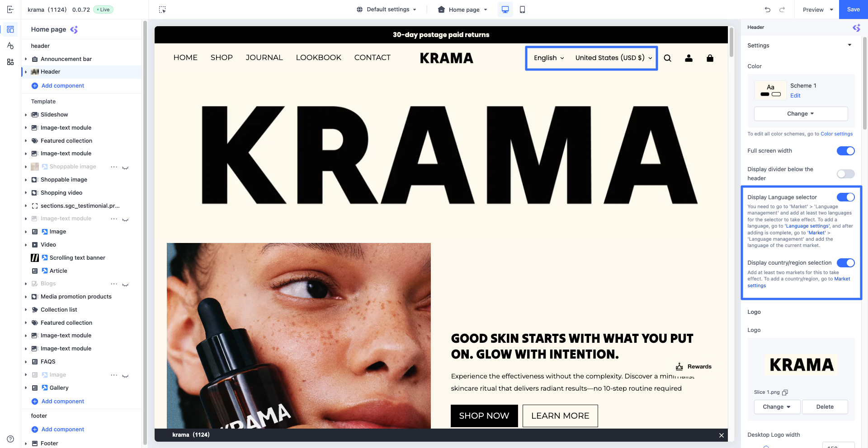Click the shopping bag icon
This screenshot has width=868, height=448.
coord(710,58)
